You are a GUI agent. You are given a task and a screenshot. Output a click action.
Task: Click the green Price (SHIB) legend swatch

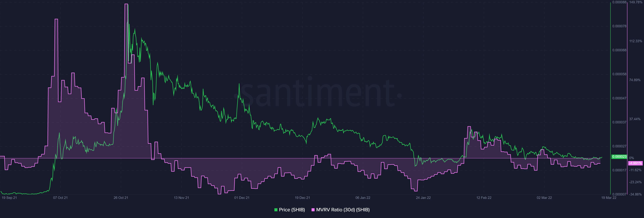(x=276, y=210)
